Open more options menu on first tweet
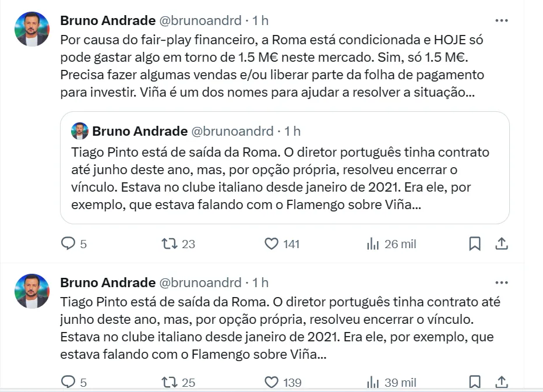This screenshot has height=392, width=543. point(501,20)
